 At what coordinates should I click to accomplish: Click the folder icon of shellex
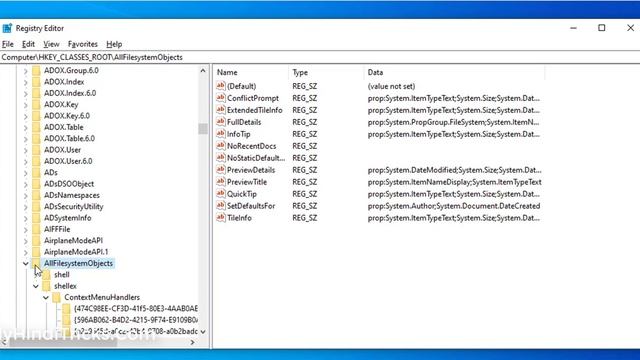[x=47, y=286]
